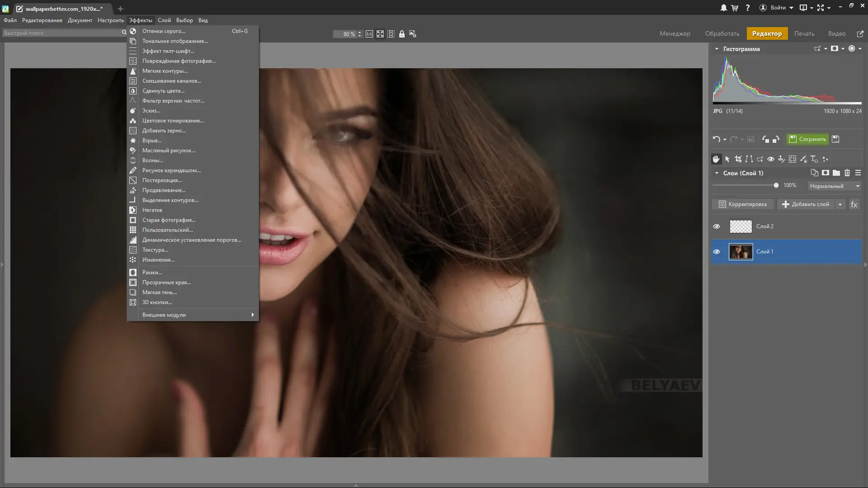Open dropdown arrow next to Добавить слой
Screen dimensions: 868x488
pyautogui.click(x=840, y=204)
